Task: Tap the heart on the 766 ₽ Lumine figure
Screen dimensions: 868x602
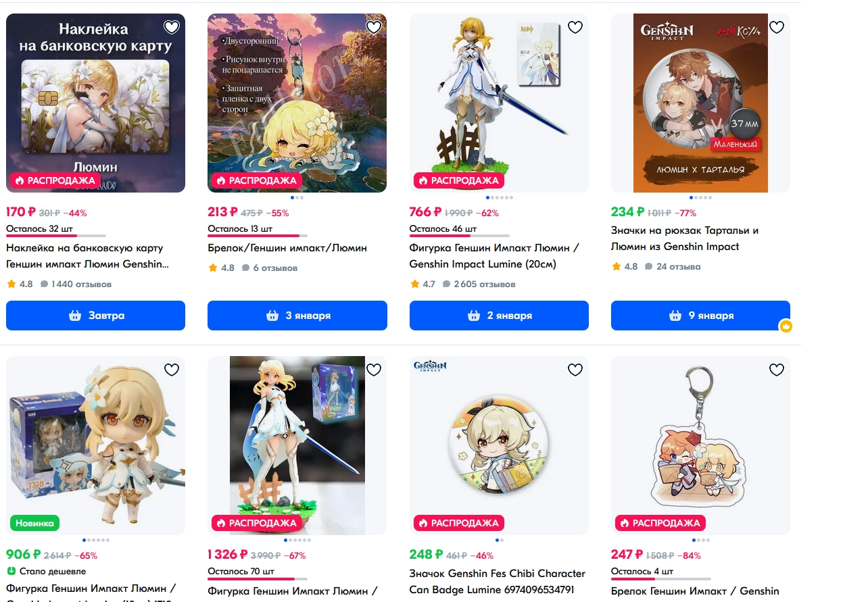Action: 575,27
